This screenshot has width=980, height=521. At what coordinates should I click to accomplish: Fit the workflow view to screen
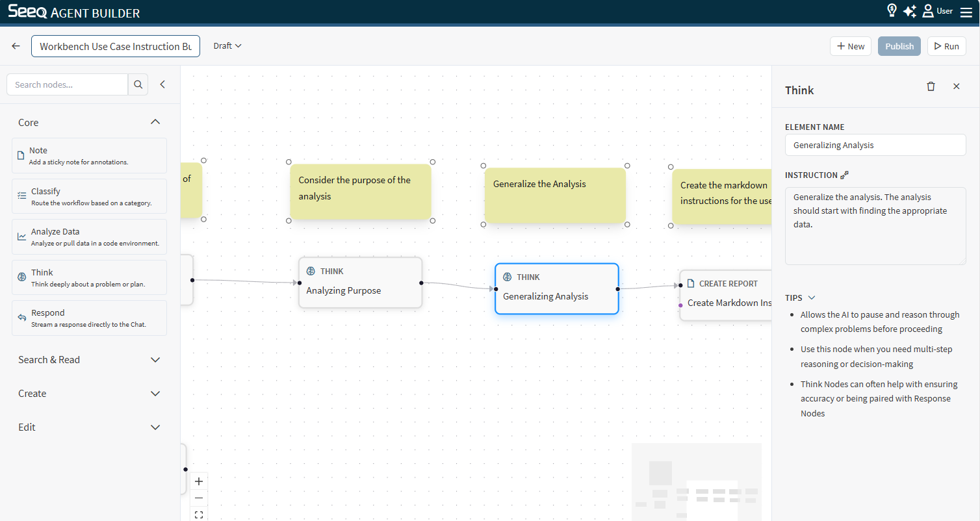pyautogui.click(x=199, y=515)
